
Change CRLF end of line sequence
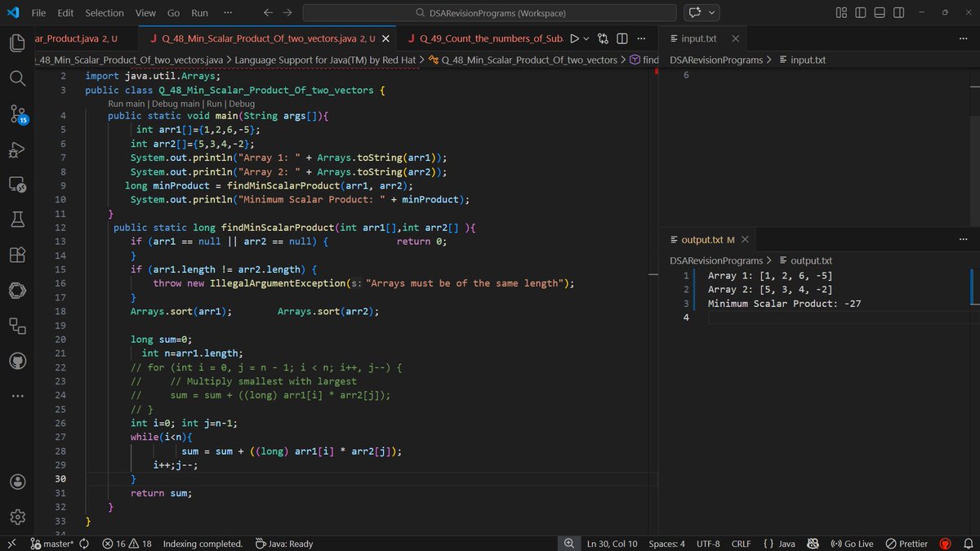(741, 544)
